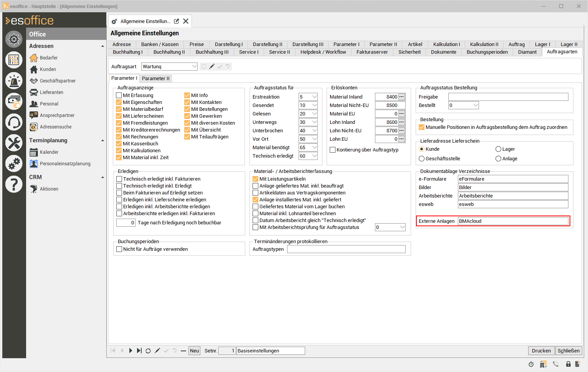Open the Buchungsperioden tab
This screenshot has width=588, height=372.
pos(487,52)
